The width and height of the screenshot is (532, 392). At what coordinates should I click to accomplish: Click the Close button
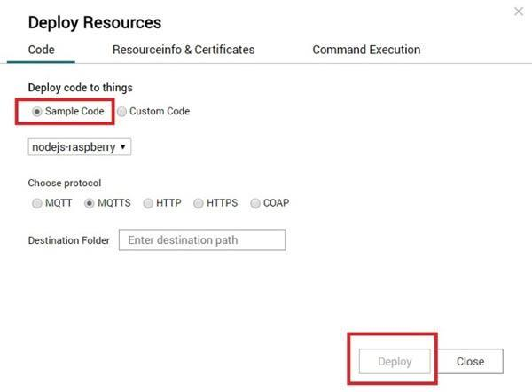[470, 362]
